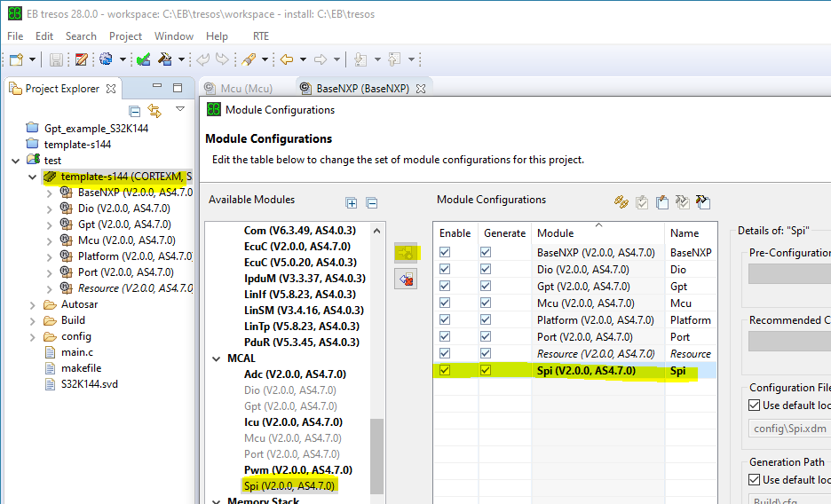Click the generate project hammer icon
Viewport: 831px width, 504px height.
[x=165, y=59]
